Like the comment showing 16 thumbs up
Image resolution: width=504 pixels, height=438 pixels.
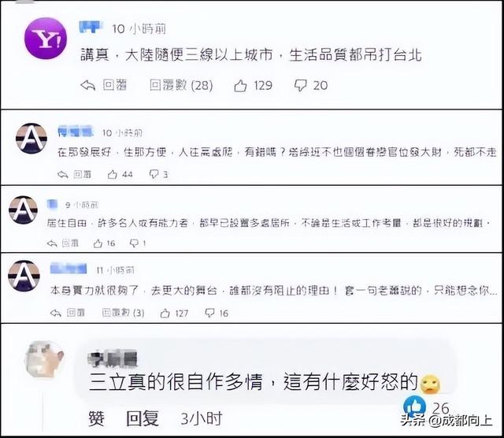coord(98,243)
